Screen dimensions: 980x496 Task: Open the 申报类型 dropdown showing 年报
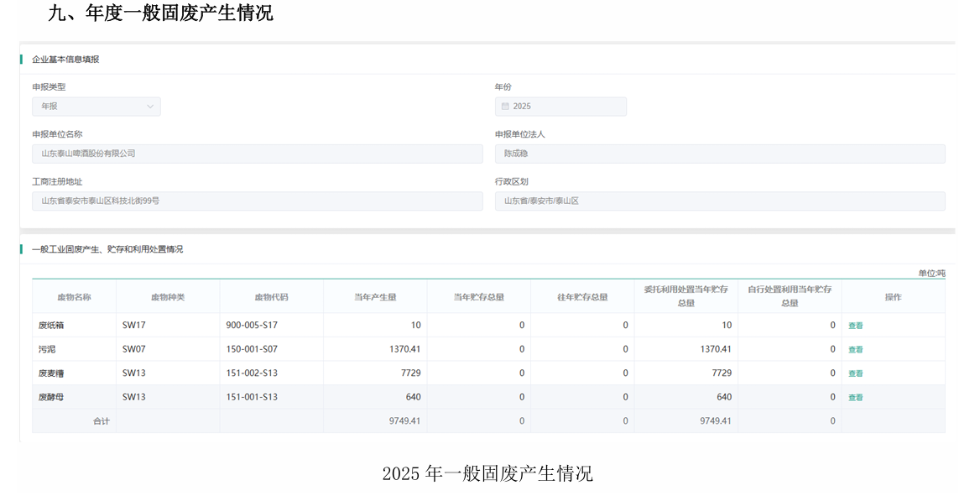point(96,107)
